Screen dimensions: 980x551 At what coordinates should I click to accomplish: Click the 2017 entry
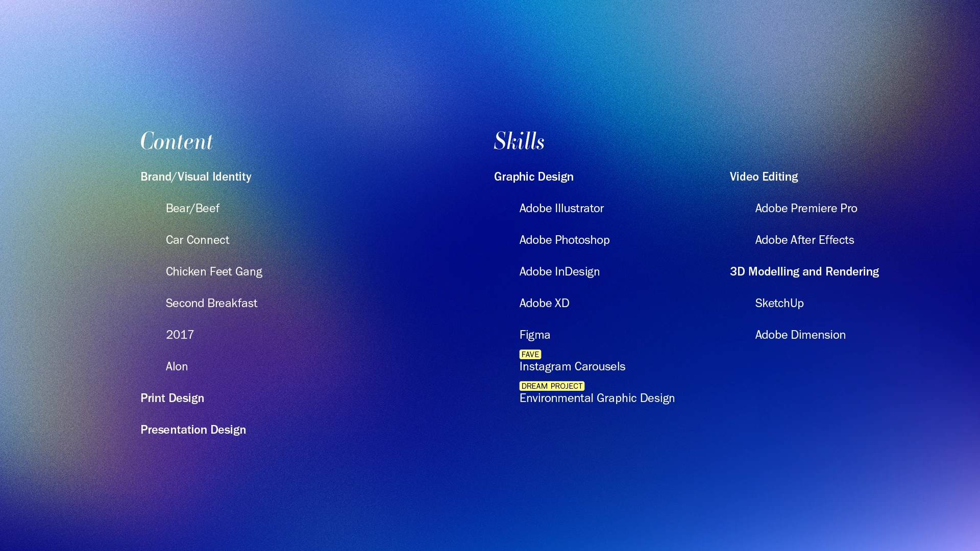[x=180, y=335]
